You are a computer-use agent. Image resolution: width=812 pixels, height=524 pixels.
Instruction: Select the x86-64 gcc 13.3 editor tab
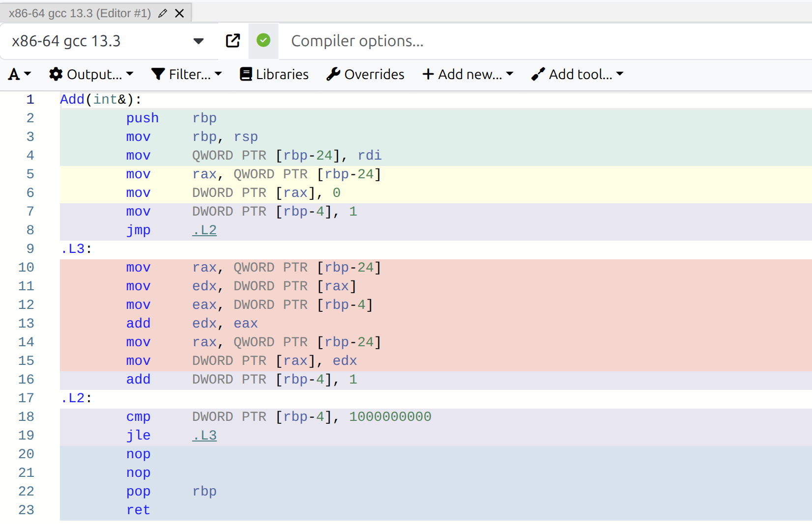(79, 13)
